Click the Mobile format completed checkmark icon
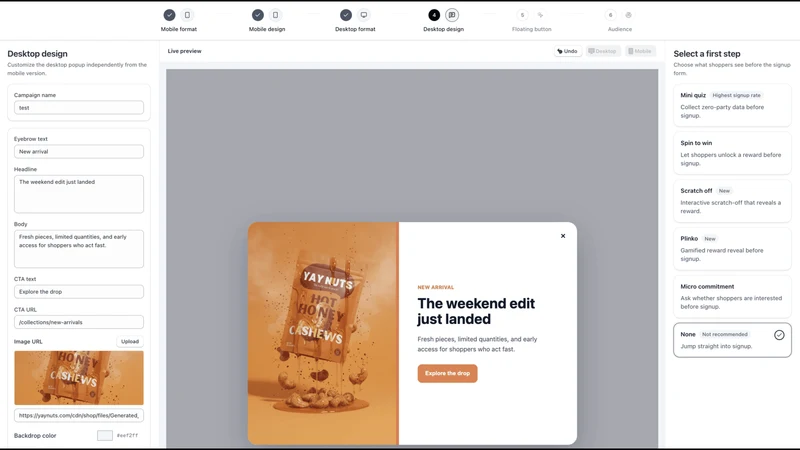Viewport: 800px width, 450px height. tap(169, 15)
